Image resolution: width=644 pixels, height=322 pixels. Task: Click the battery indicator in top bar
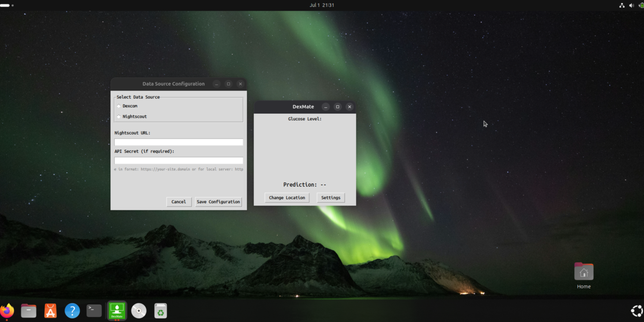click(641, 5)
